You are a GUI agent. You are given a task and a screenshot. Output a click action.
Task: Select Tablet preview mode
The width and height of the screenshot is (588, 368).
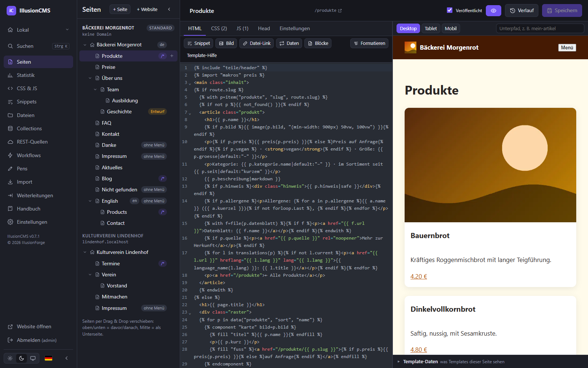pyautogui.click(x=431, y=29)
